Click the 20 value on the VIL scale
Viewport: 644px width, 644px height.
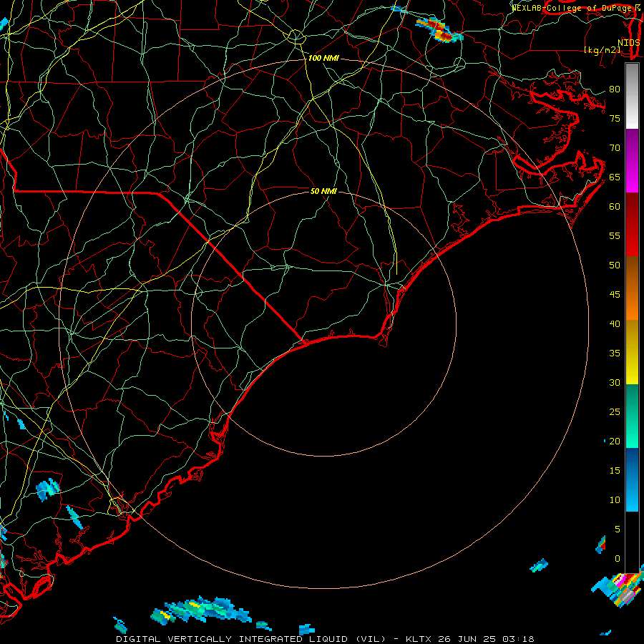point(615,441)
